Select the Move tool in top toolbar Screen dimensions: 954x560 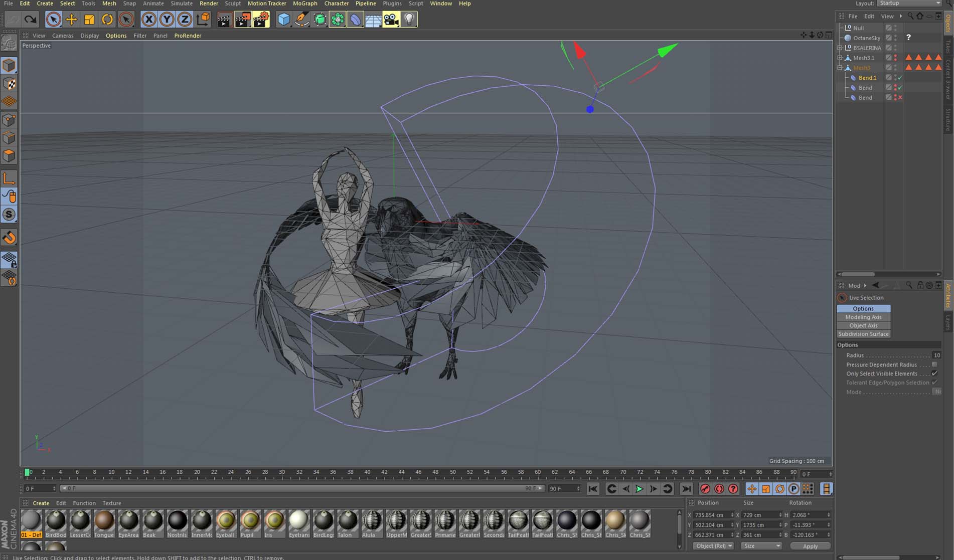pos(71,20)
